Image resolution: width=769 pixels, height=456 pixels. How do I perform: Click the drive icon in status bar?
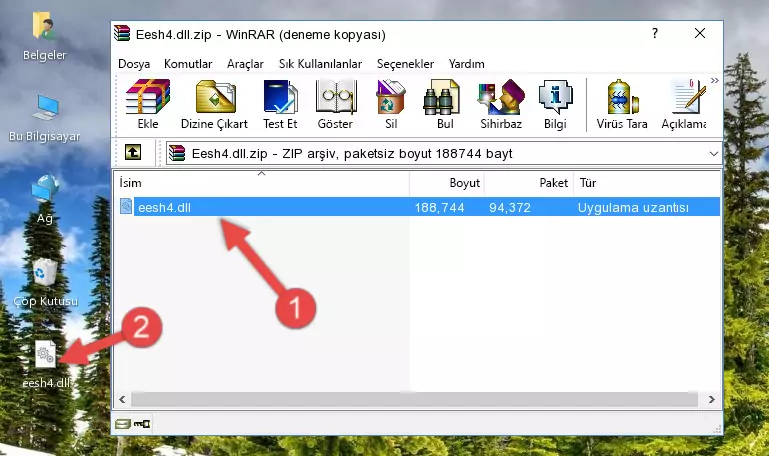point(123,424)
